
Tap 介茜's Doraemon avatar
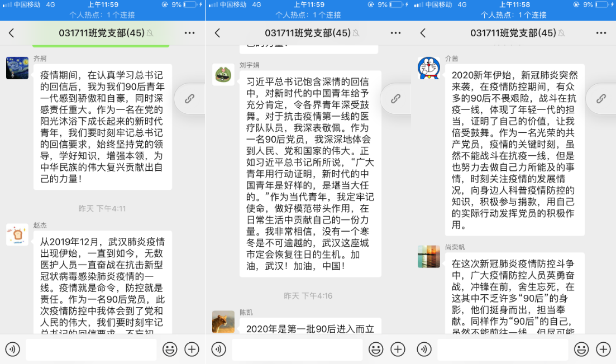[429, 68]
